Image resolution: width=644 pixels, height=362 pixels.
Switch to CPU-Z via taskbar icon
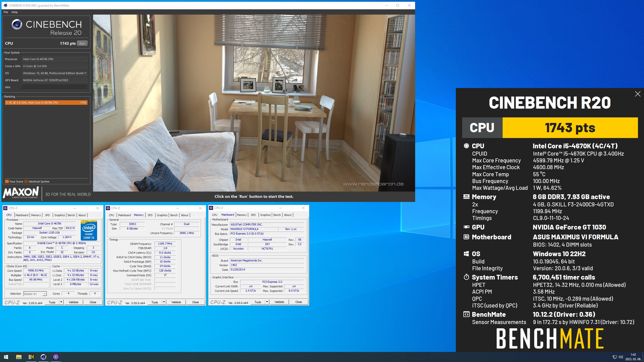56,357
